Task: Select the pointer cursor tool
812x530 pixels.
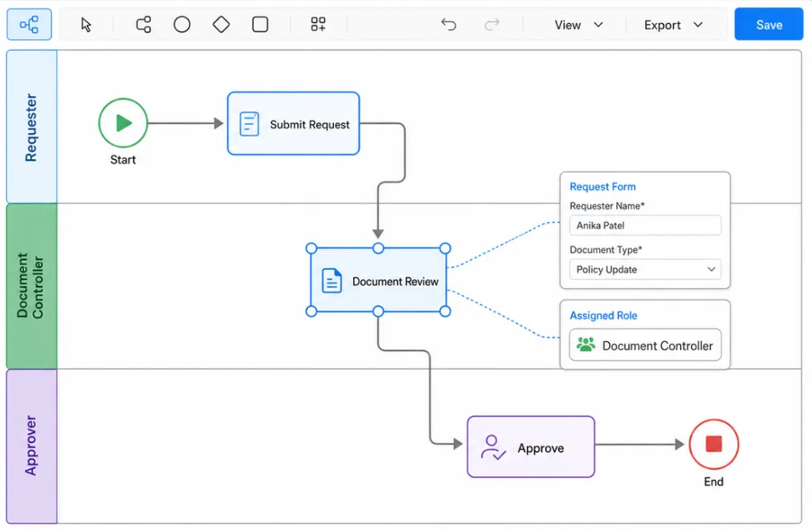Action: coord(86,24)
